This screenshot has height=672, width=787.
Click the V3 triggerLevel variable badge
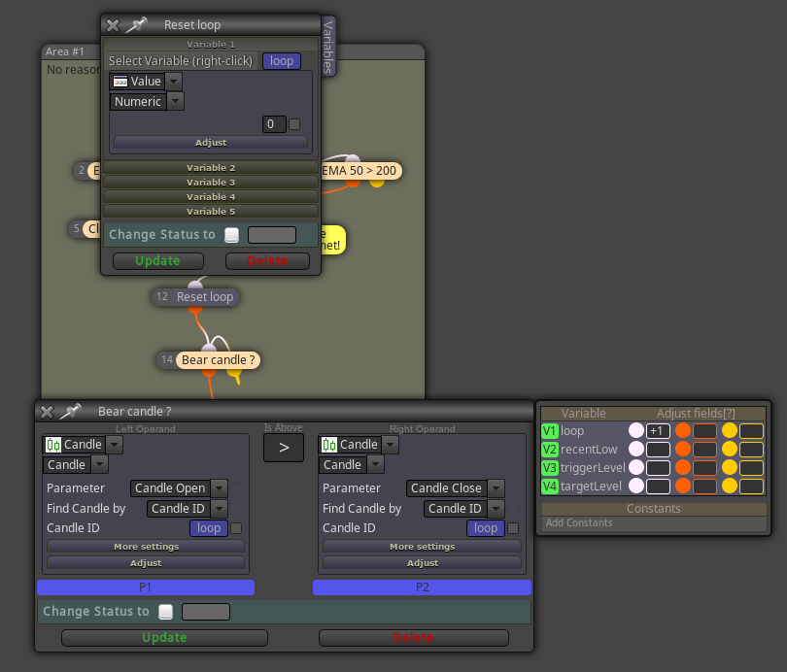click(550, 468)
